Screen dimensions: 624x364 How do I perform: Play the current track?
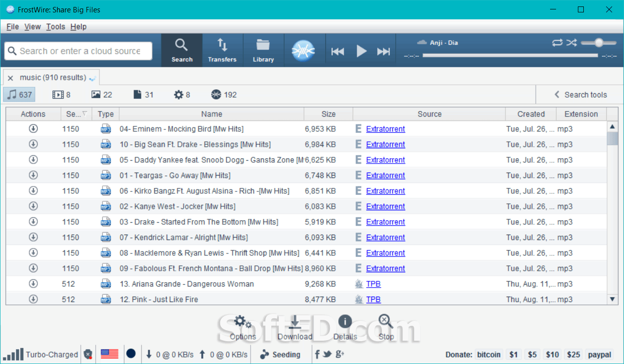pyautogui.click(x=362, y=51)
